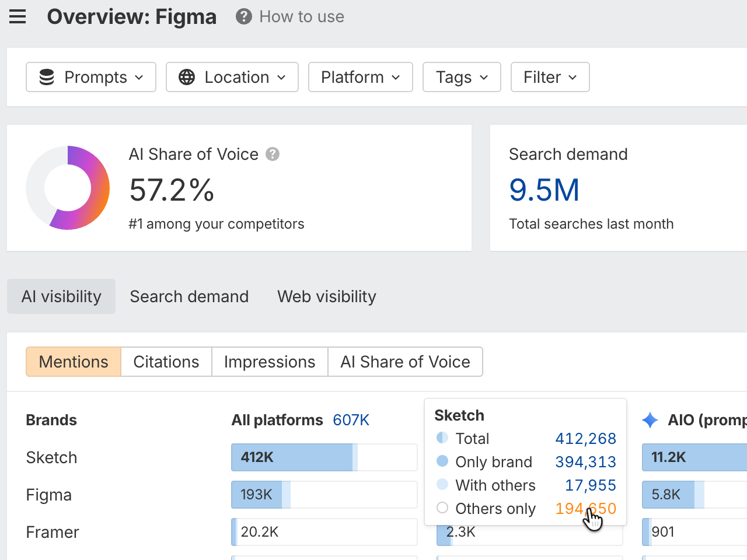
Task: Click the Framer brand row label
Action: (53, 532)
